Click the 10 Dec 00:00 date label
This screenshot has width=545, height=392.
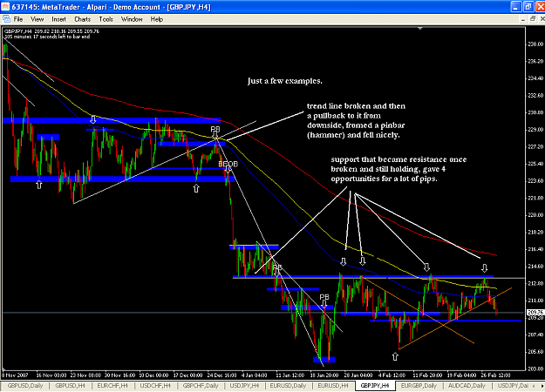[153, 375]
